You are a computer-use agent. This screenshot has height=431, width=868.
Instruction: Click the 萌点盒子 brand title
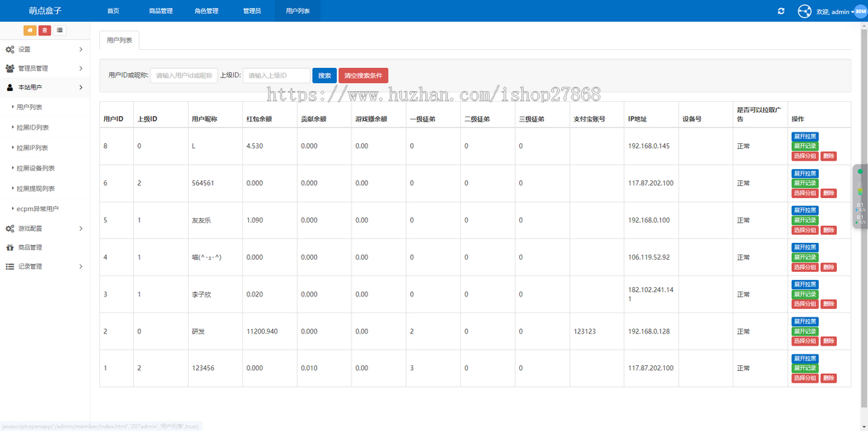[x=45, y=11]
